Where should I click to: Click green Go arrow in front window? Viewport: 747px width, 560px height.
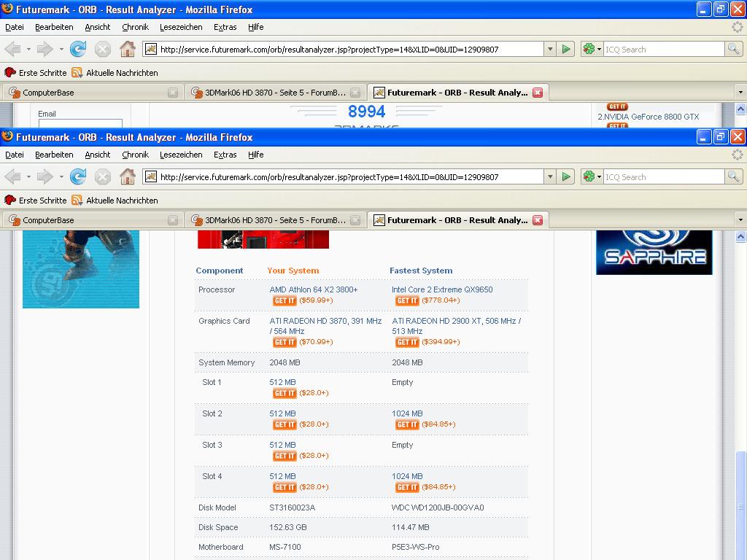566,176
